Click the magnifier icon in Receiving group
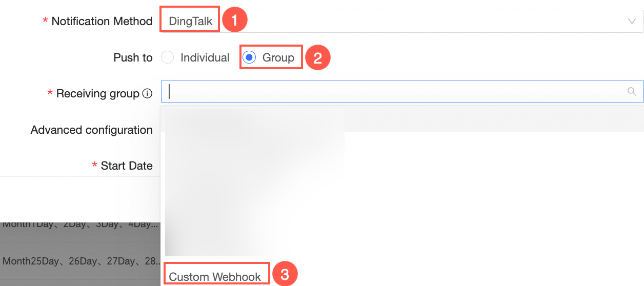 (632, 91)
